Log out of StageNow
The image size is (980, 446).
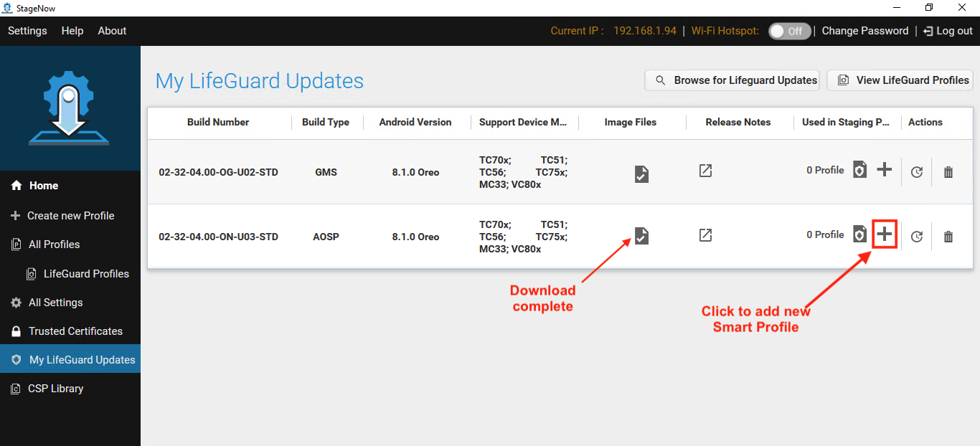coord(948,31)
